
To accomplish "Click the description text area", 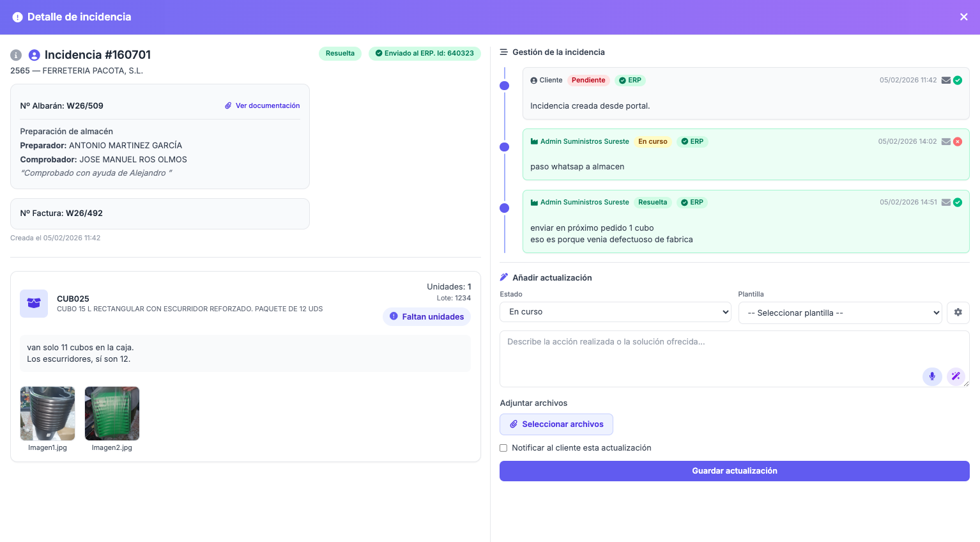I will [735, 359].
